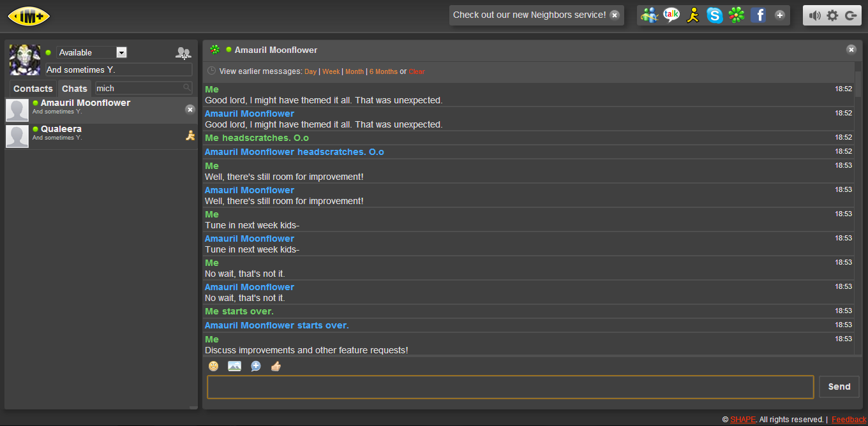Switch to the Chats tab
The height and width of the screenshot is (426, 868).
coord(75,89)
